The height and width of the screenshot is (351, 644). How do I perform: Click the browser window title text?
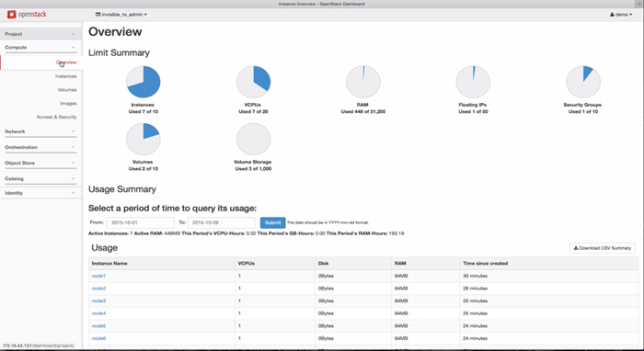coord(322,4)
